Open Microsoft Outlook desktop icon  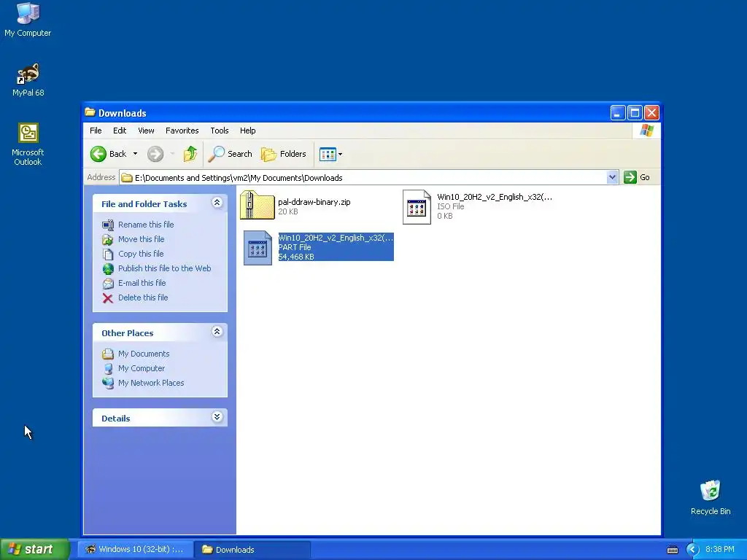[28, 144]
